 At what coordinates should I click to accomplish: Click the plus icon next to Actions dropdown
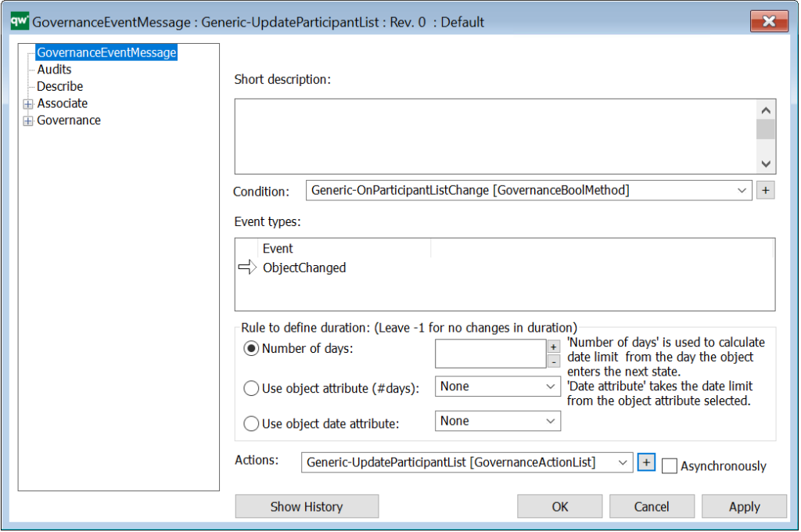click(x=646, y=462)
